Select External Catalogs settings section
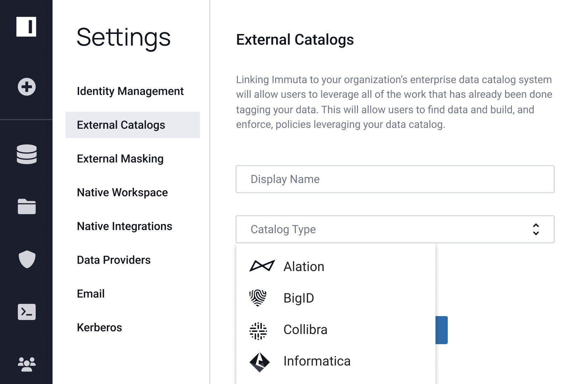Image resolution: width=588 pixels, height=384 pixels. click(x=133, y=125)
